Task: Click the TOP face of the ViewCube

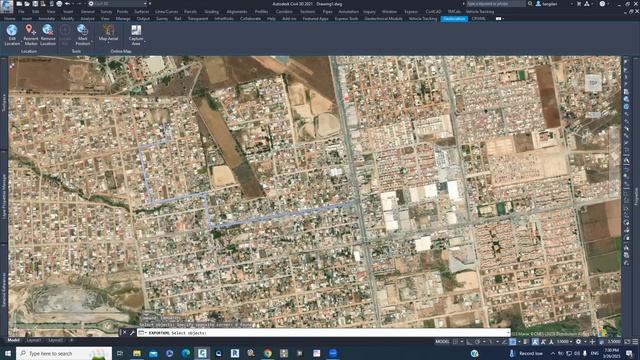Action: [x=593, y=82]
